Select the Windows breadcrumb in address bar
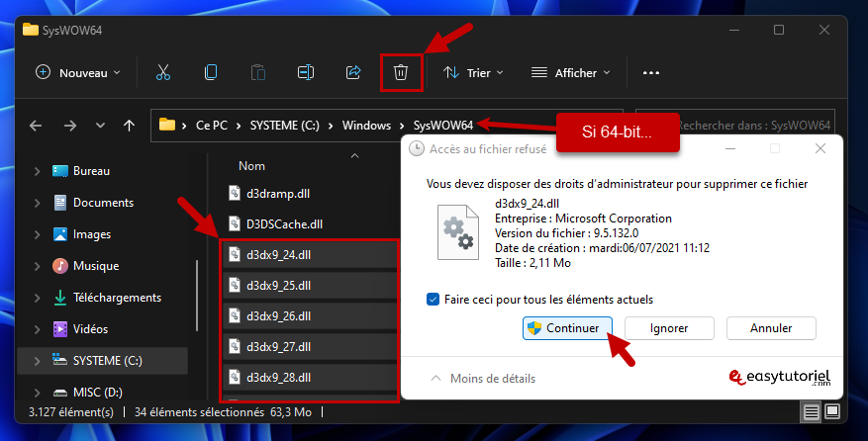The height and width of the screenshot is (441, 868). (366, 126)
